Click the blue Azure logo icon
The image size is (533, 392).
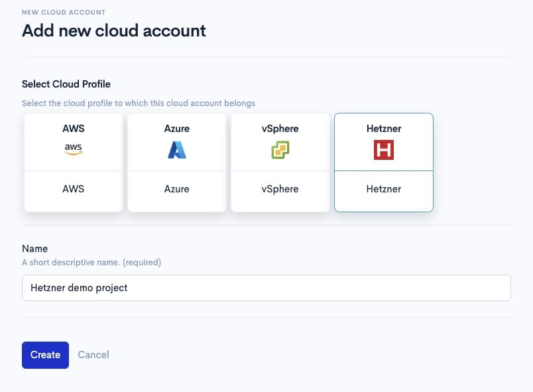pyautogui.click(x=176, y=151)
